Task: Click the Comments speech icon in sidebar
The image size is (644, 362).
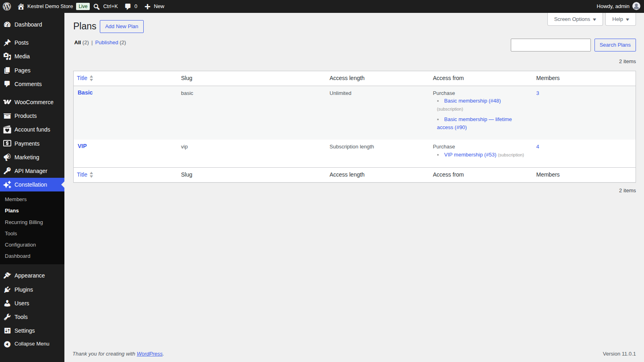Action: click(x=7, y=84)
